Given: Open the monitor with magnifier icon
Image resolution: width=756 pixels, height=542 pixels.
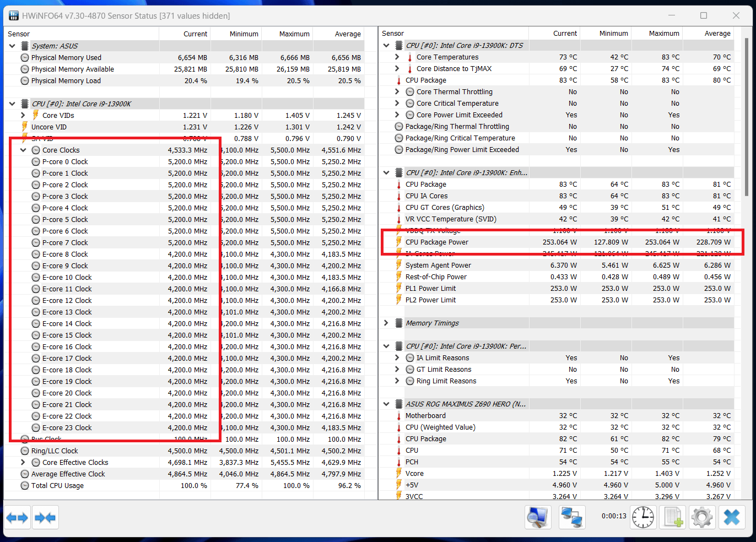Looking at the screenshot, I should (537, 518).
